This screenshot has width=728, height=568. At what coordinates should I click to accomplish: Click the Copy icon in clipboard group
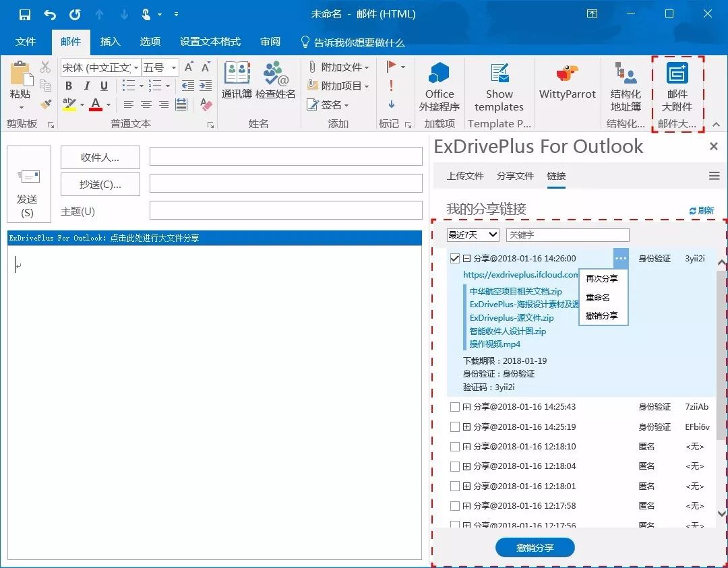tap(45, 86)
